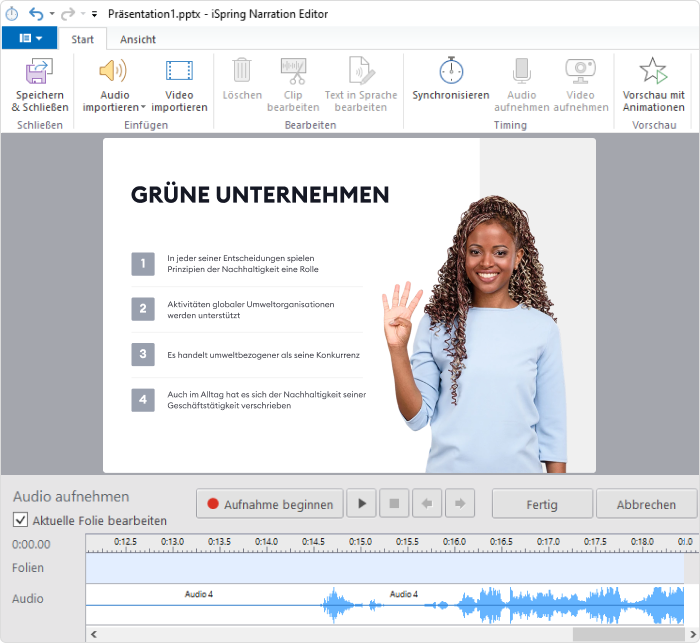This screenshot has height=643, width=700.
Task: Click timeline ruler at 0:13.0 mark
Action: pos(173,544)
